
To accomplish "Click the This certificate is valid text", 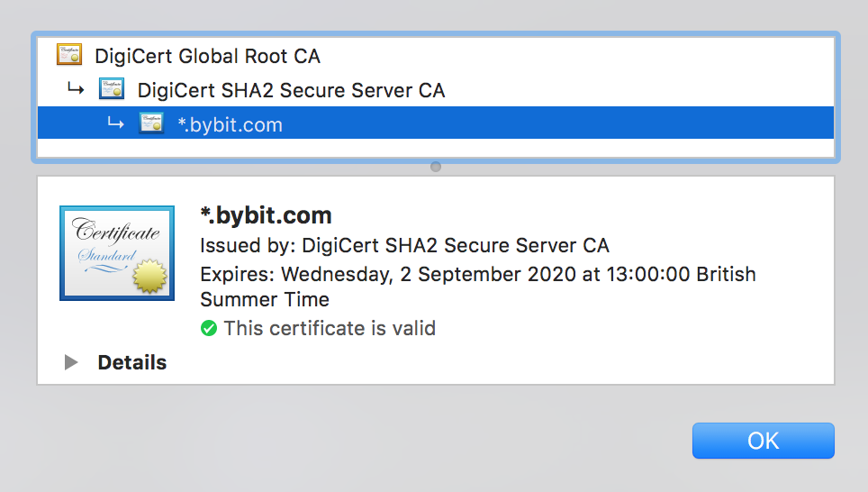I will click(330, 329).
